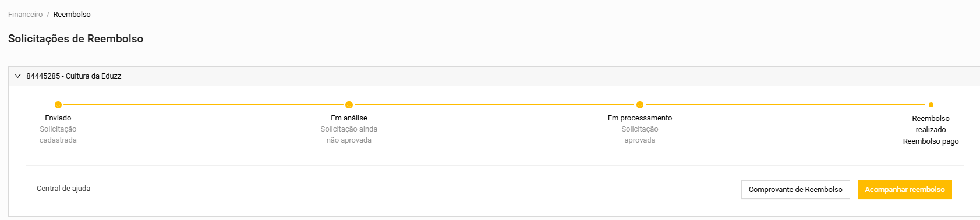Screen dimensions: 980x220
Task: Click the 'Reembolso pago' status text
Action: 931,141
